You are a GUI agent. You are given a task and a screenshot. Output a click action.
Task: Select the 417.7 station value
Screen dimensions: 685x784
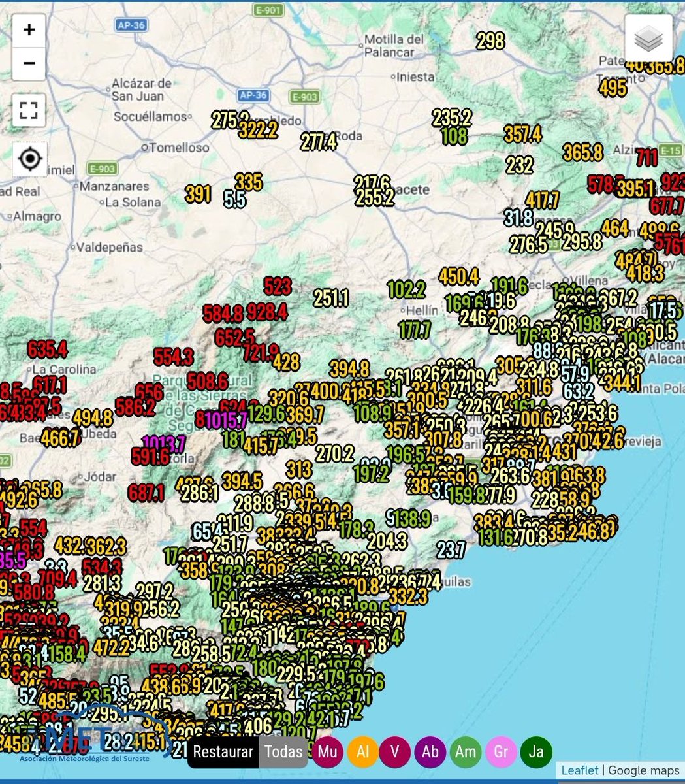point(542,199)
